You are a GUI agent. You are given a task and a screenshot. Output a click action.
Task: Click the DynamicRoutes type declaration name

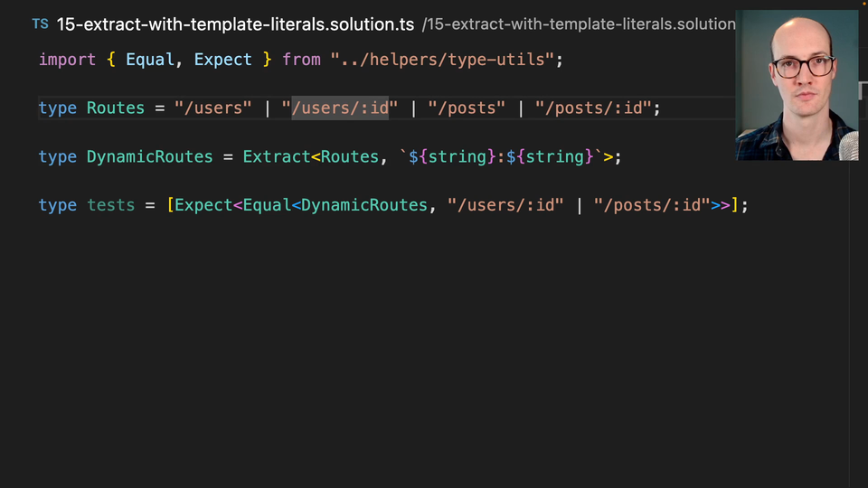point(150,157)
